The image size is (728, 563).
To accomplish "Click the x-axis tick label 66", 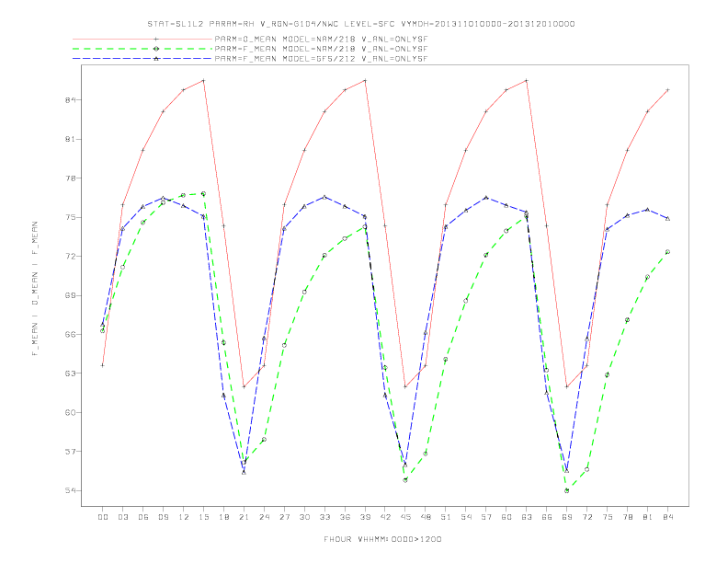I will coord(547,517).
